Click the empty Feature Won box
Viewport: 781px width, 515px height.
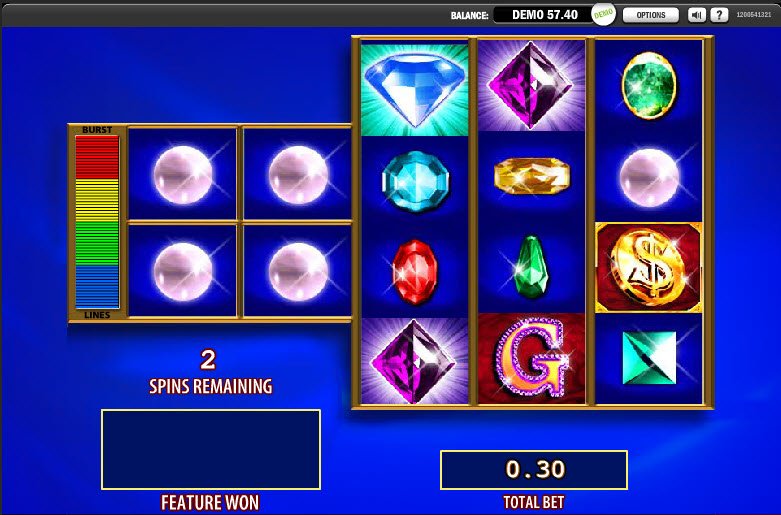coord(211,449)
